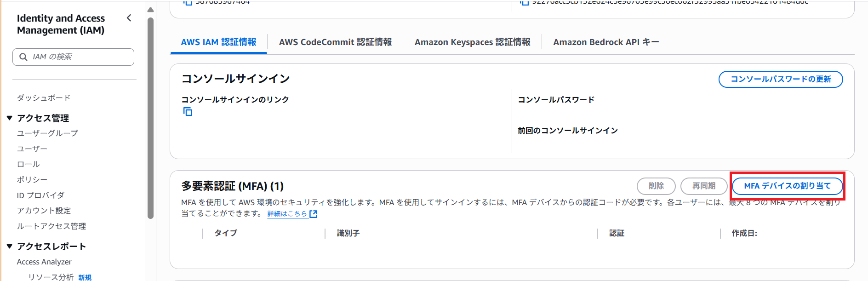Select the AWS IAM 認証情報 tab
This screenshot has height=281, width=868.
(218, 42)
